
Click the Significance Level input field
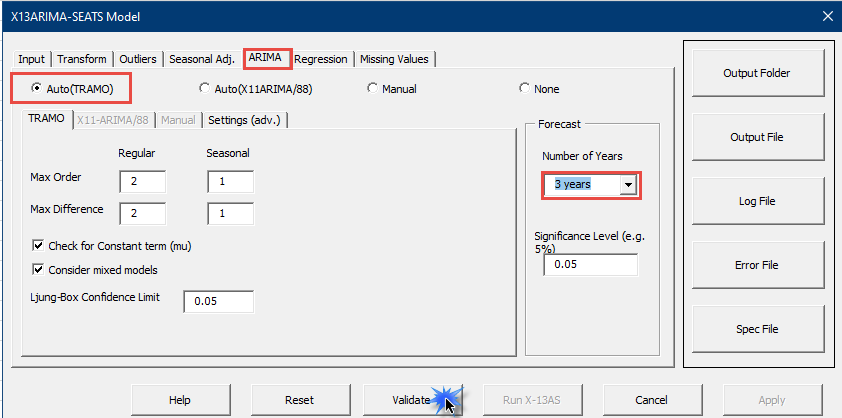point(590,265)
